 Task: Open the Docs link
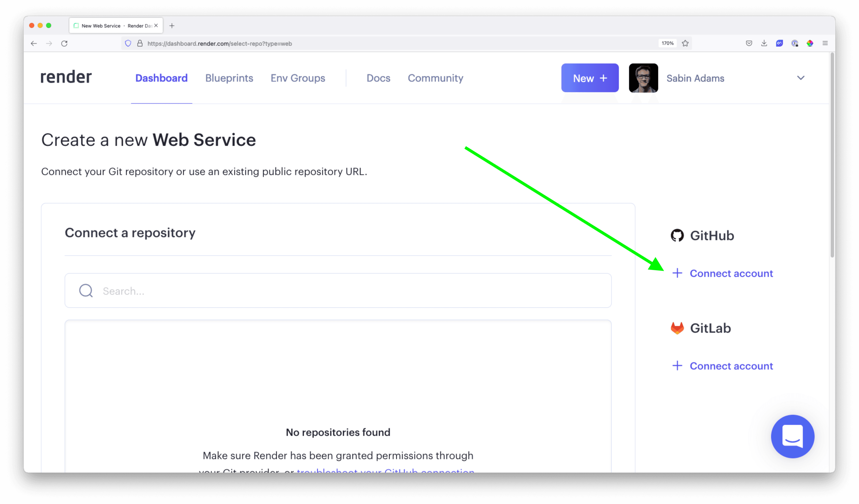tap(378, 78)
